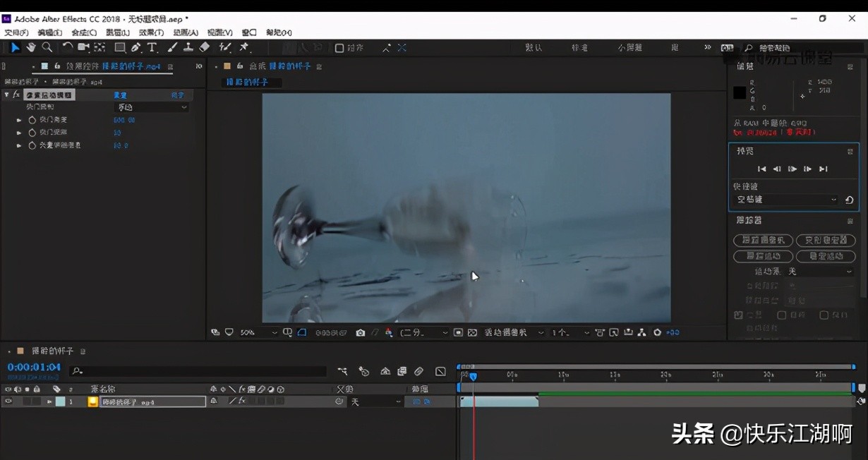Click the black color swatch in Info panel
The width and height of the screenshot is (868, 460).
pyautogui.click(x=739, y=92)
